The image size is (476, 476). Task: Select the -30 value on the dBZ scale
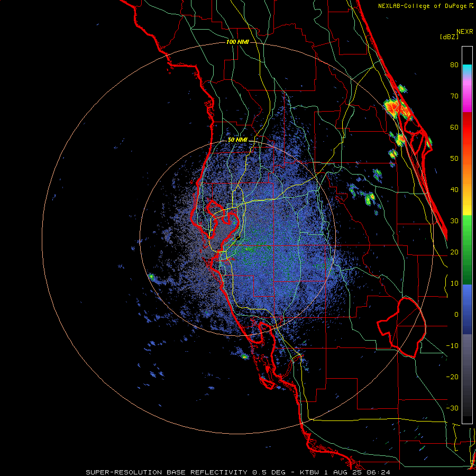click(452, 408)
